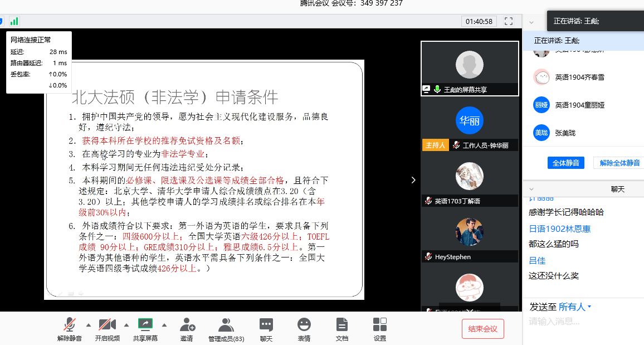Expand video options arrow beside 开启视频
The height and width of the screenshot is (345, 644).
126,324
